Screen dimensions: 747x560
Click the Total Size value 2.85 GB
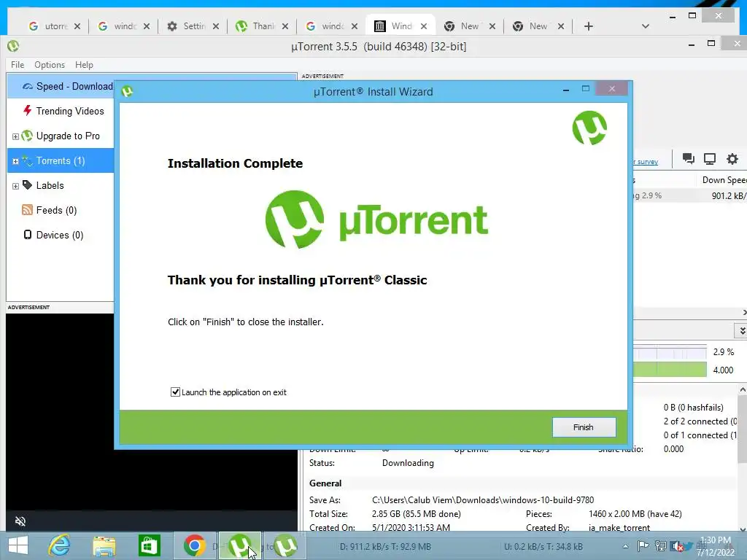pyautogui.click(x=417, y=514)
